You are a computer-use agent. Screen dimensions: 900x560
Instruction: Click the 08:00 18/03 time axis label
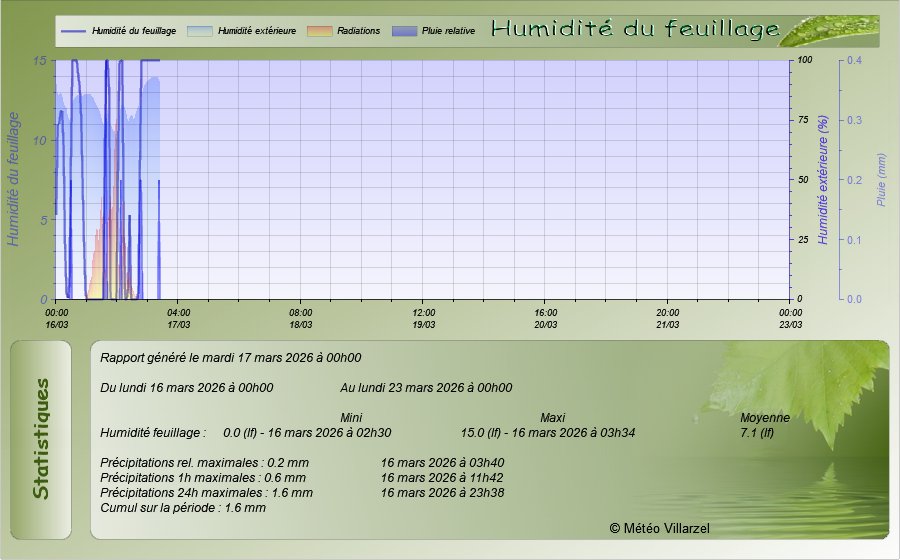(300, 318)
